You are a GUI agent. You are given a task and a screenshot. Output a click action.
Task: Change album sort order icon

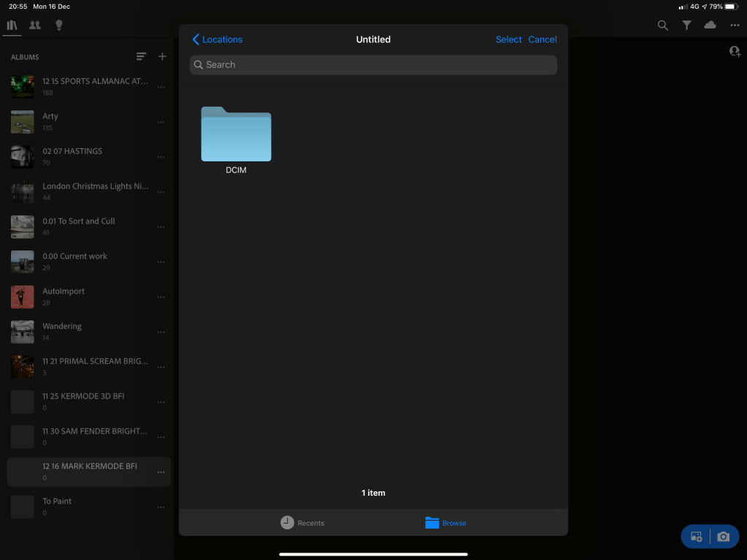[141, 57]
